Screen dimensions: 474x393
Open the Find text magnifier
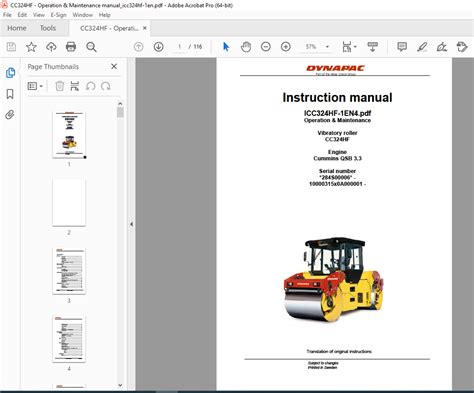[91, 47]
